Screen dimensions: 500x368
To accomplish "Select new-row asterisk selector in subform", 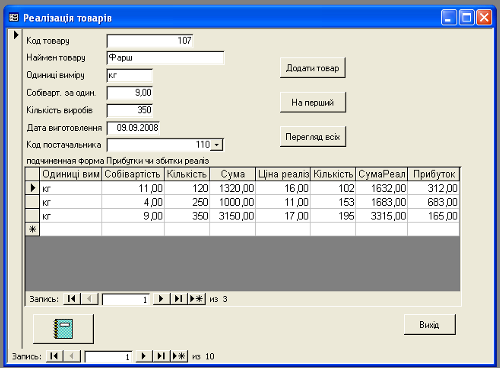I will [x=32, y=229].
